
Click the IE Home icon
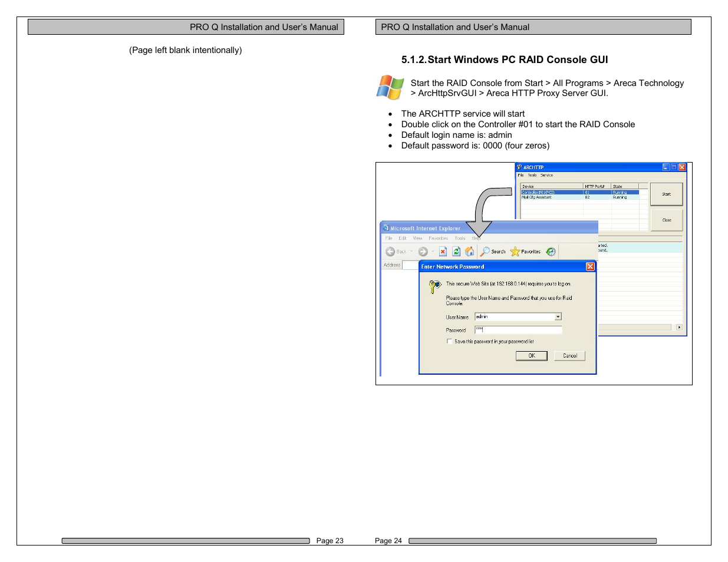[469, 252]
